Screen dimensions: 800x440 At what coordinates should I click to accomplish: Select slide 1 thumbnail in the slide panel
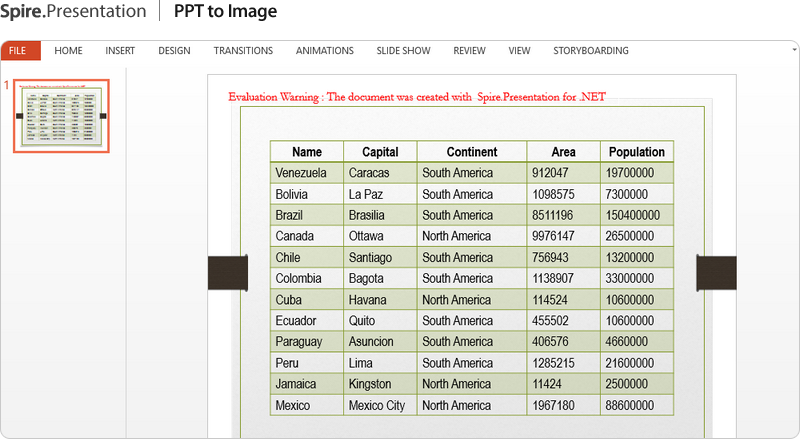point(60,116)
